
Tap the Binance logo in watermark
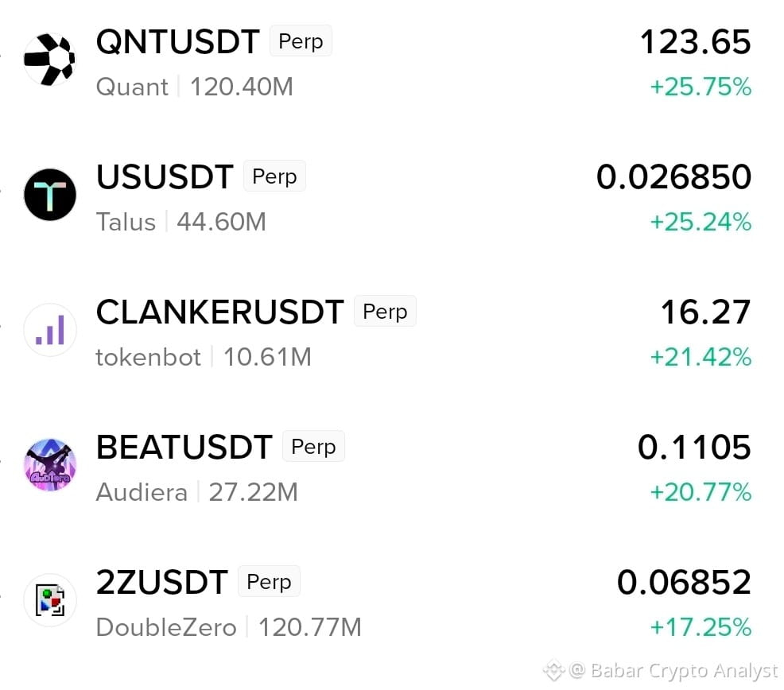coord(554,670)
